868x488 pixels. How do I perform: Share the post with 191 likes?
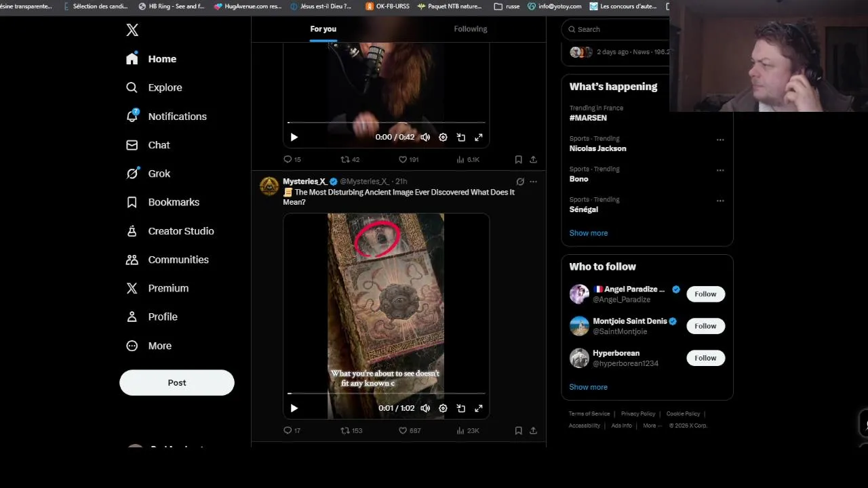coord(533,159)
